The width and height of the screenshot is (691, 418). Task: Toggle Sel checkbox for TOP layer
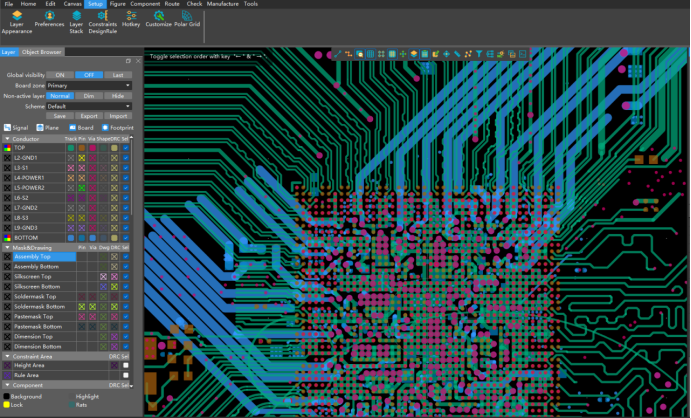(x=126, y=148)
